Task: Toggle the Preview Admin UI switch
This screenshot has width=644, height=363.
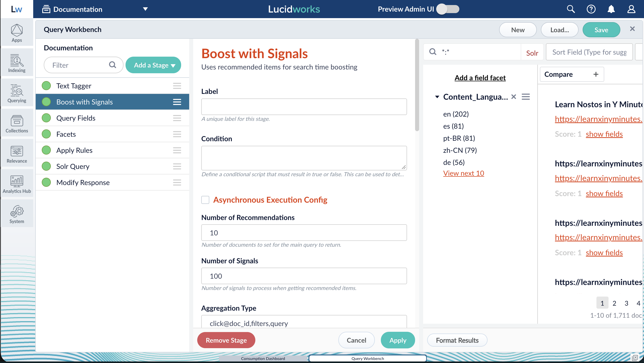Action: point(448,9)
